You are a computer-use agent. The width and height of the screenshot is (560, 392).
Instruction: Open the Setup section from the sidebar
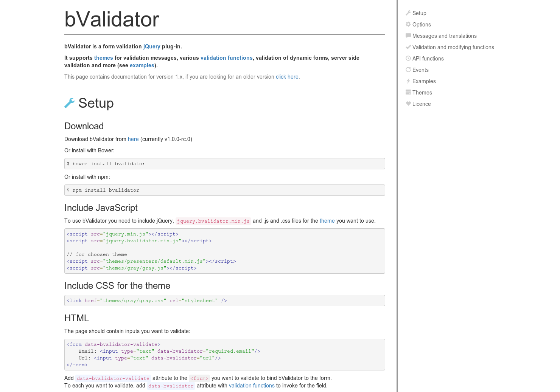tap(419, 13)
